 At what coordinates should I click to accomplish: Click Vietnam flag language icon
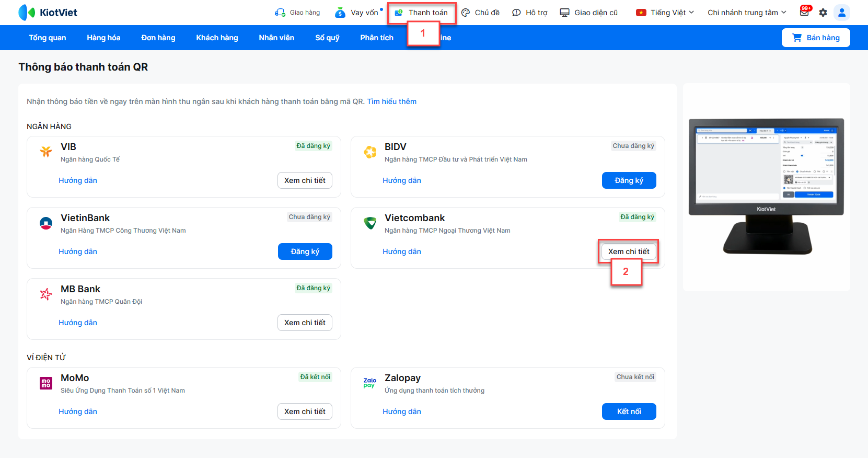641,13
